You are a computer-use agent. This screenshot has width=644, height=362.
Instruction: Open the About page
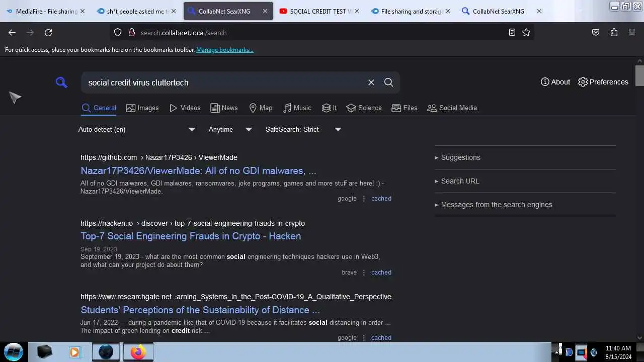tap(555, 82)
